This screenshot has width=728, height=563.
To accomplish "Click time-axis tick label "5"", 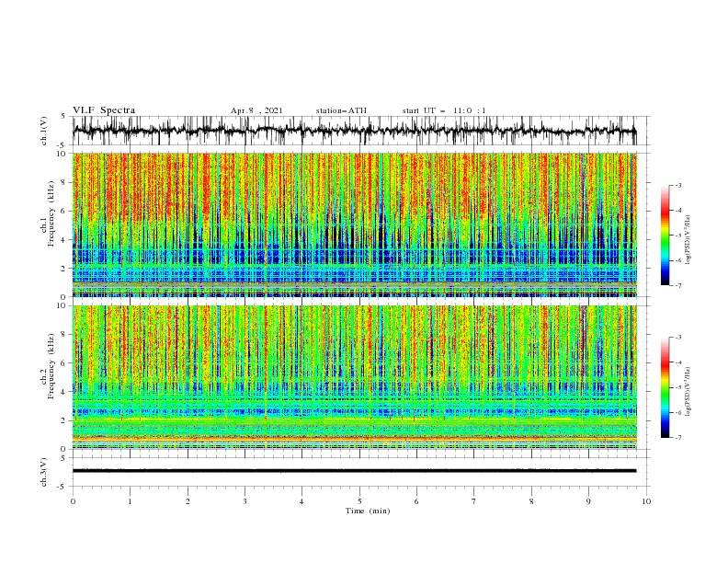I will coord(359,501).
